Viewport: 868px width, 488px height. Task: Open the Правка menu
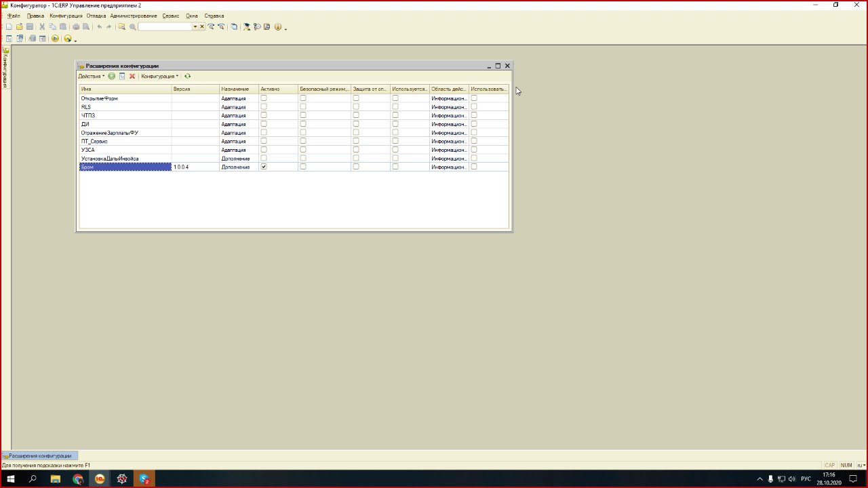tap(35, 16)
